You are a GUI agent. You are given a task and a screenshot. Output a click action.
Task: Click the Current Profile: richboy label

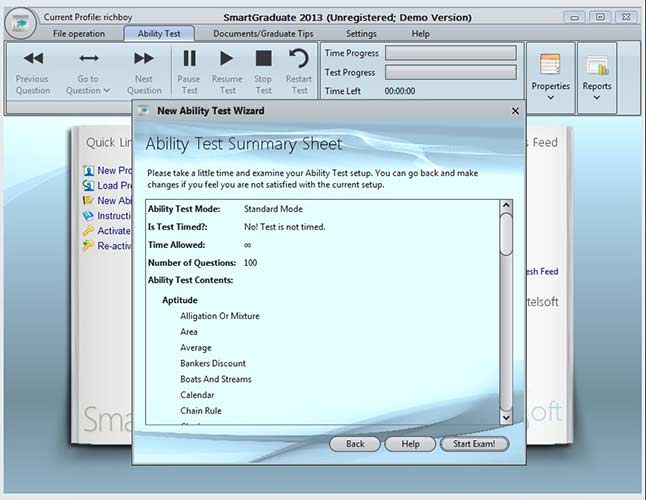(x=88, y=17)
